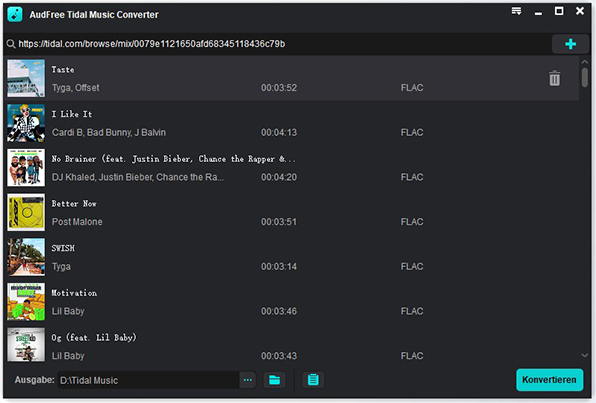Screen dimensions: 596x403
Task: Maximize the AudFree window
Action: 559,11
